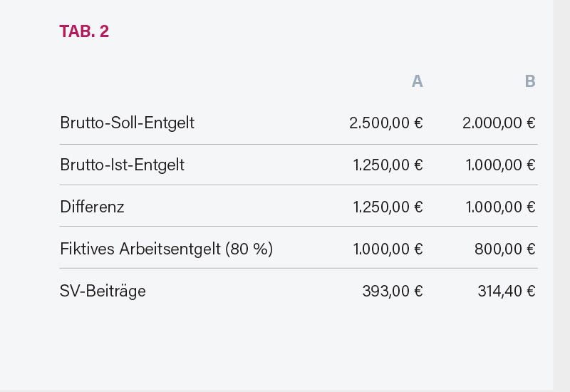
Task: Select Brutto-Ist-Entgelt value in column B
Action: (500, 165)
